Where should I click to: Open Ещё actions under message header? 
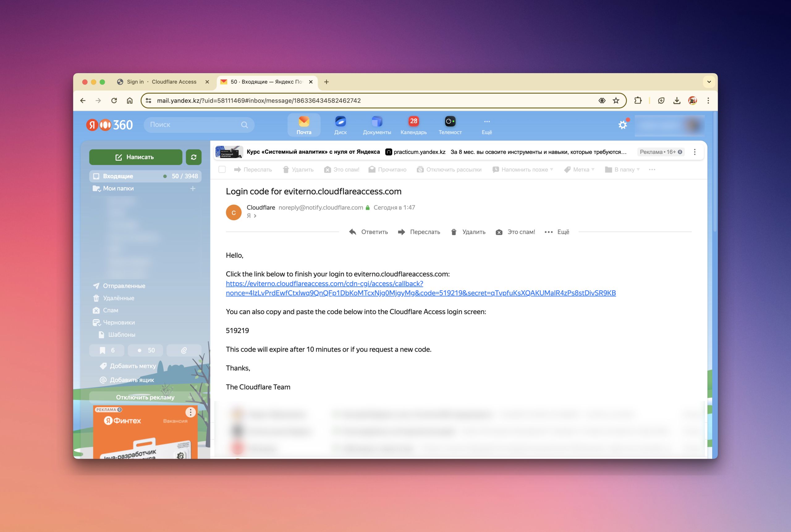click(x=557, y=232)
